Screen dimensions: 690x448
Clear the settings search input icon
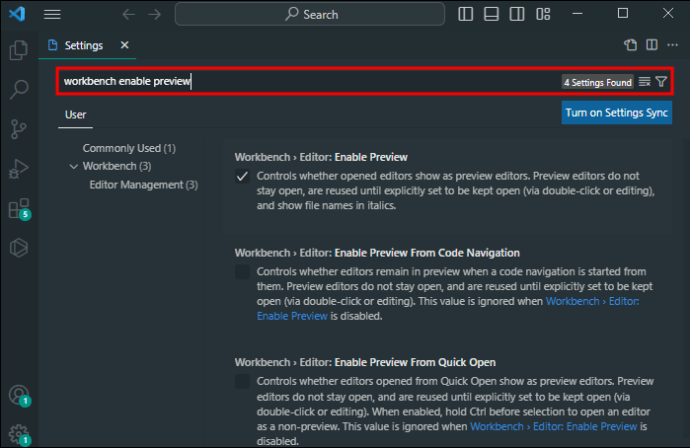[x=645, y=81]
